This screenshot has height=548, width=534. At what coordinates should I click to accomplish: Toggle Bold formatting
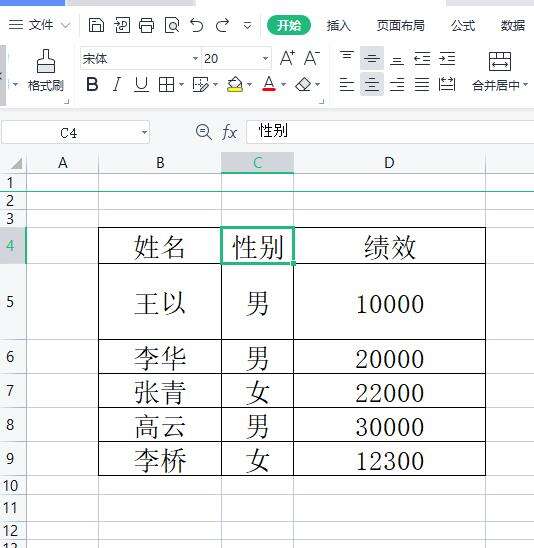[x=92, y=84]
